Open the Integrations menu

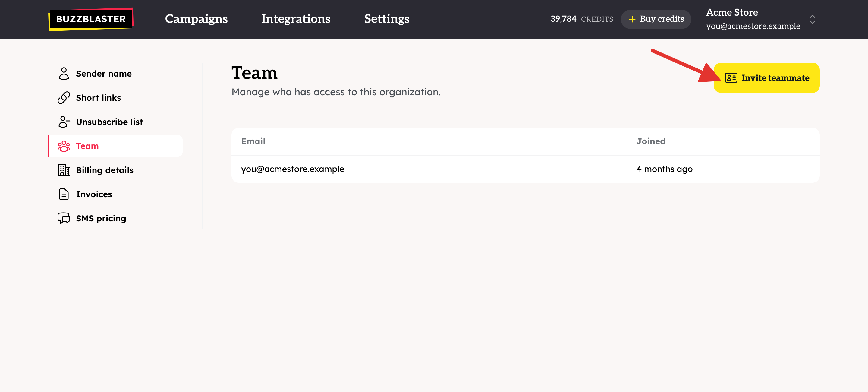(296, 19)
